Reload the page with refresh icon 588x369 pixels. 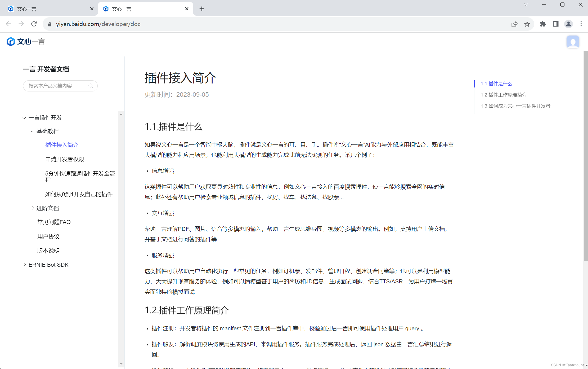click(x=34, y=24)
